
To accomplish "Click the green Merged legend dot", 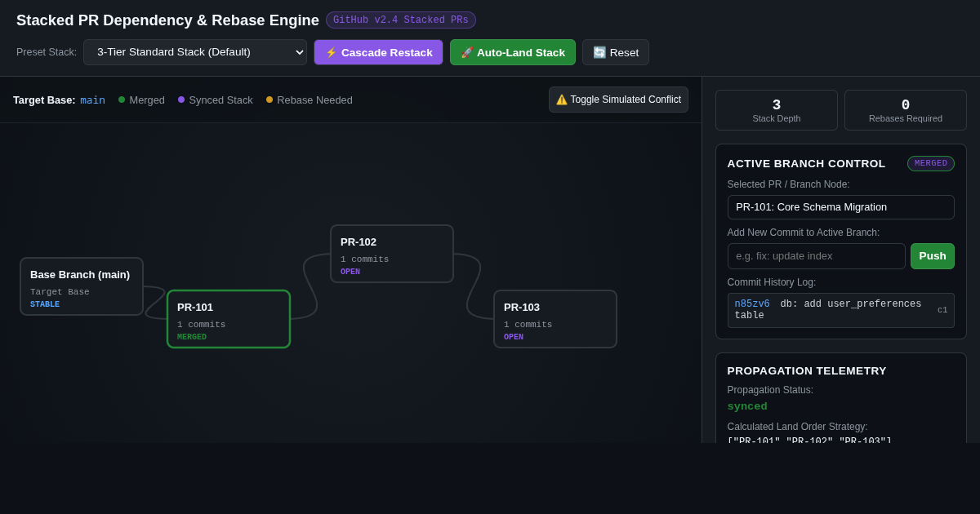I will pos(122,100).
